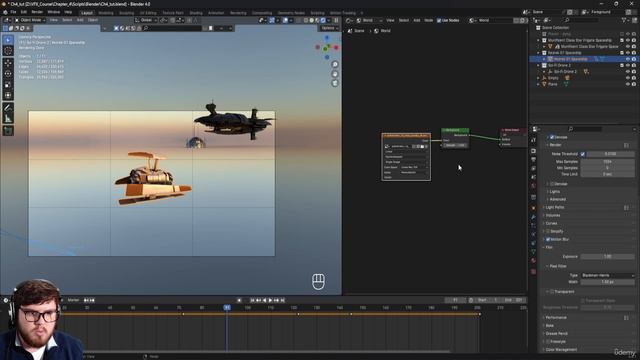640x360 pixels.
Task: Toggle the Simplify checkbox
Action: point(548,231)
